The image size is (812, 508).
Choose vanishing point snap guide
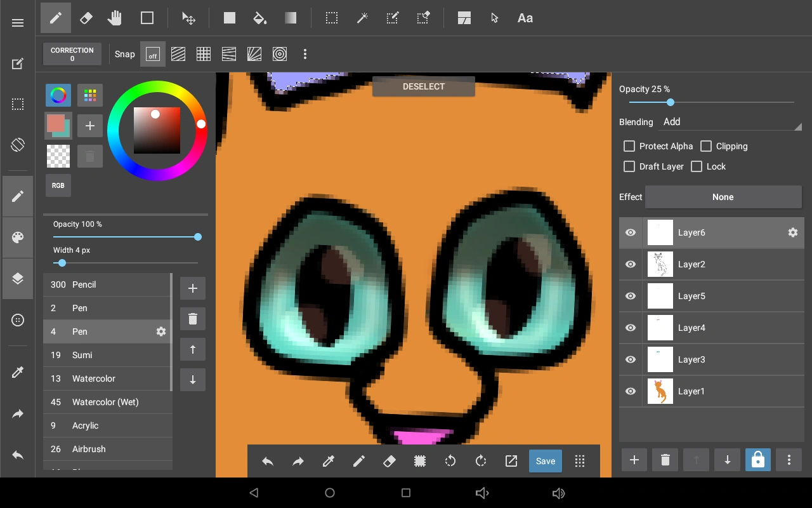pyautogui.click(x=229, y=54)
